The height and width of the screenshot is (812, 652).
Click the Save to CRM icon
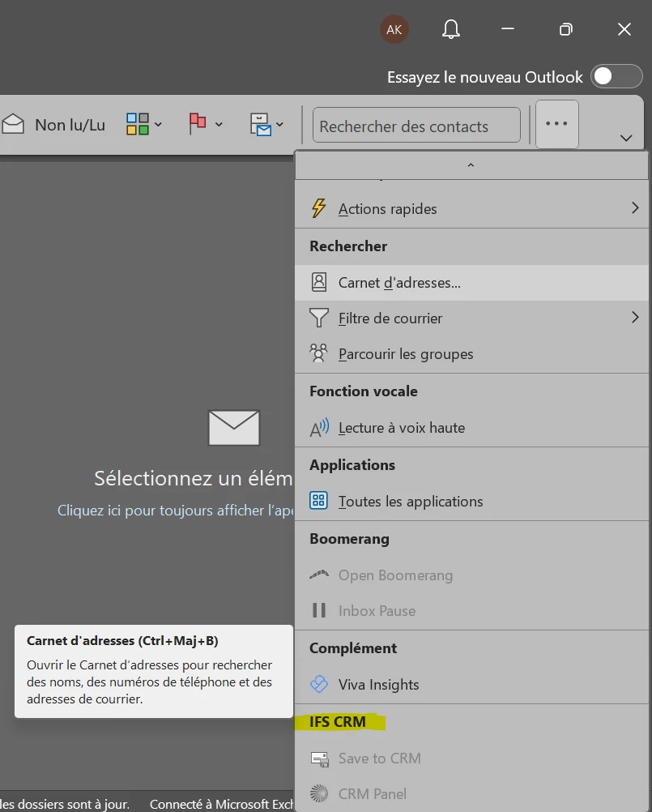(x=319, y=759)
